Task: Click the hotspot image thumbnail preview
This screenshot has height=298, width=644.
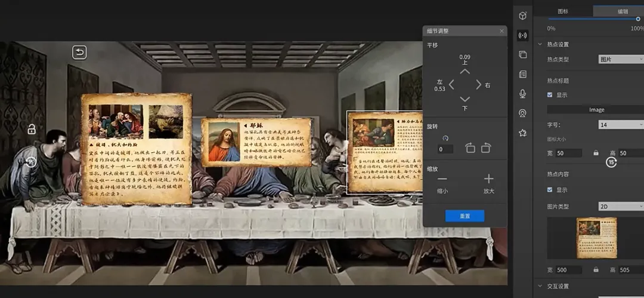Action: (x=597, y=238)
